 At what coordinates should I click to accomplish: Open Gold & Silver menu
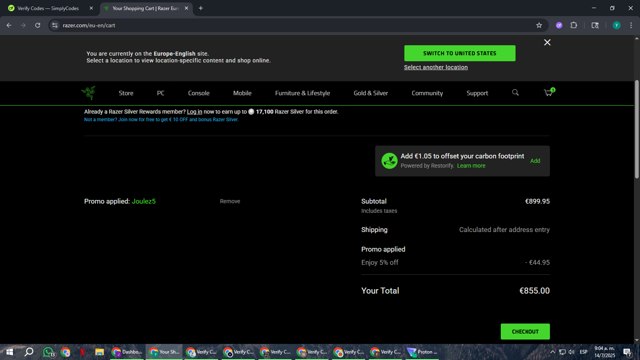coord(371,93)
